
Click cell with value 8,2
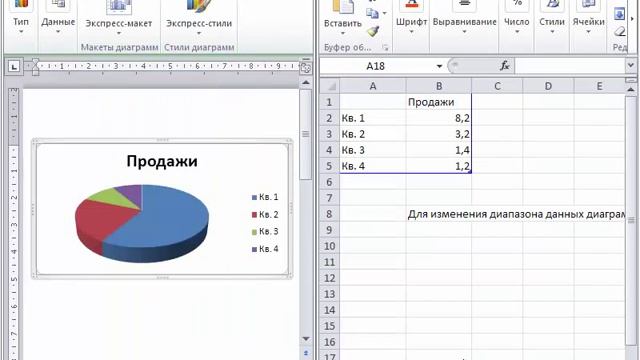[x=439, y=118]
